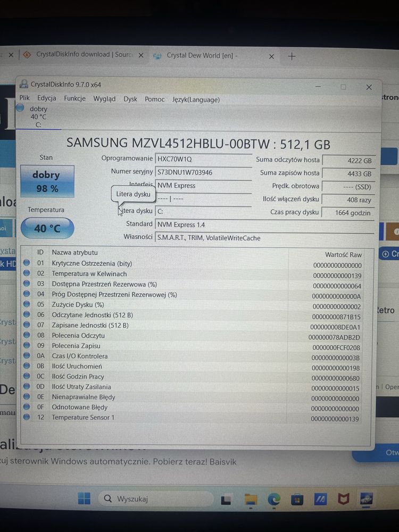Screen dimensions: 399x532
Task: Select row 0C Ilość Godzin Pracy
Action: click(x=192, y=377)
